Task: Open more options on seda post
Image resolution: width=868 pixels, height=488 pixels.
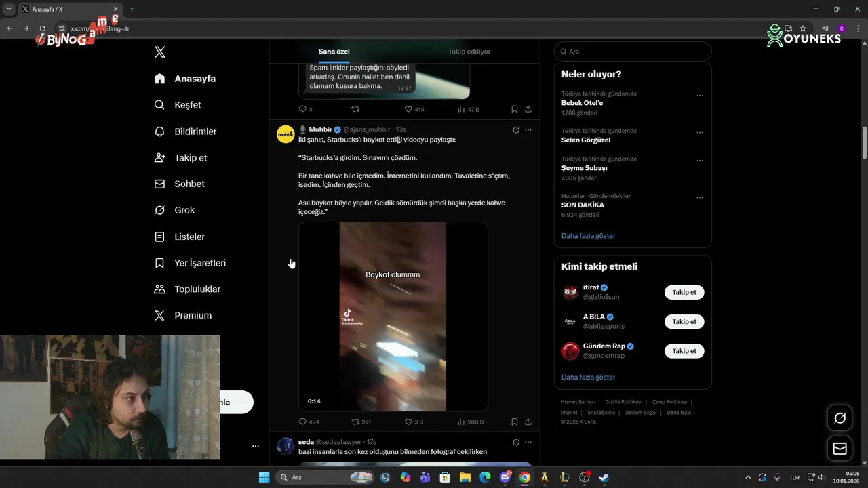Action: pyautogui.click(x=528, y=442)
